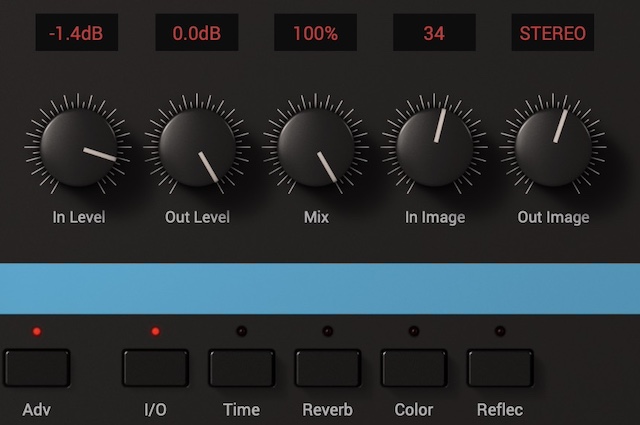Screen dimensions: 640x425
Task: Click the Out Level knob
Action: click(196, 148)
